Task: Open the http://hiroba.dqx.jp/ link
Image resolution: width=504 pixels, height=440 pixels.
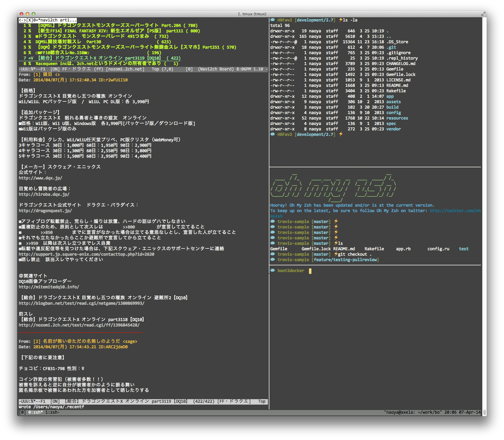Action: (x=44, y=194)
